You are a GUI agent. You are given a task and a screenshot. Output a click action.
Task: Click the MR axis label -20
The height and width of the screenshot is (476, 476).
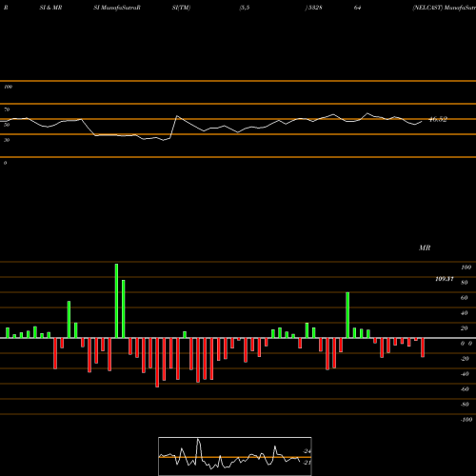pos(465,359)
